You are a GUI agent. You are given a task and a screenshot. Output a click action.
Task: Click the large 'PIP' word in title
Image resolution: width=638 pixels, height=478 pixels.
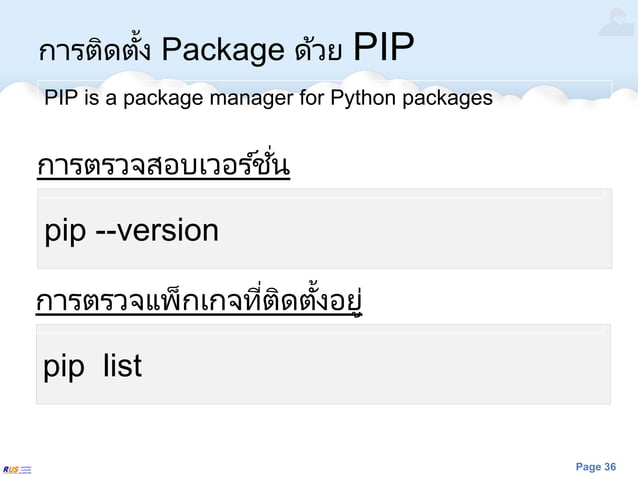coord(383,47)
